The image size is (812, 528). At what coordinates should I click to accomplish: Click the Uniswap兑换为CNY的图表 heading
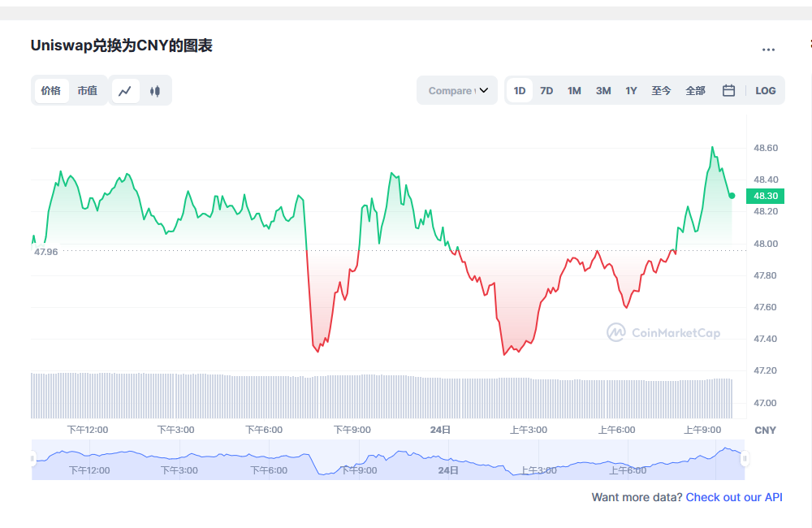[x=122, y=45]
